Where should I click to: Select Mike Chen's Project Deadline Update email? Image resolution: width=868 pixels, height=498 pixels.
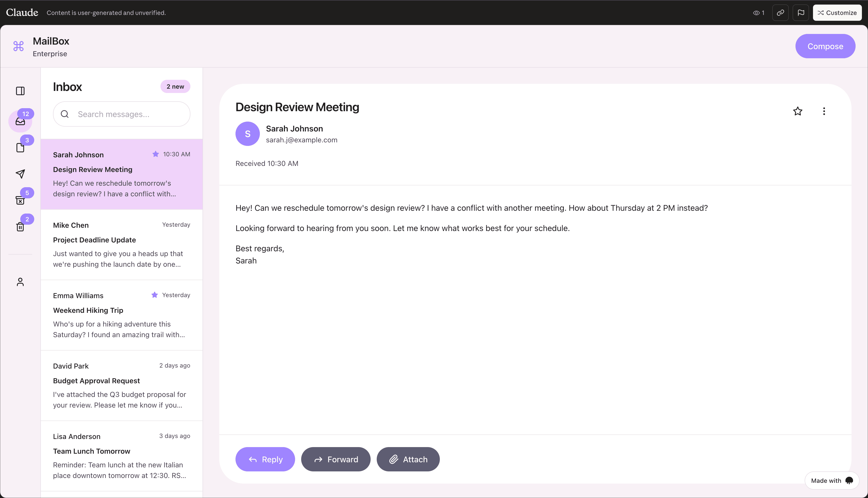click(121, 244)
